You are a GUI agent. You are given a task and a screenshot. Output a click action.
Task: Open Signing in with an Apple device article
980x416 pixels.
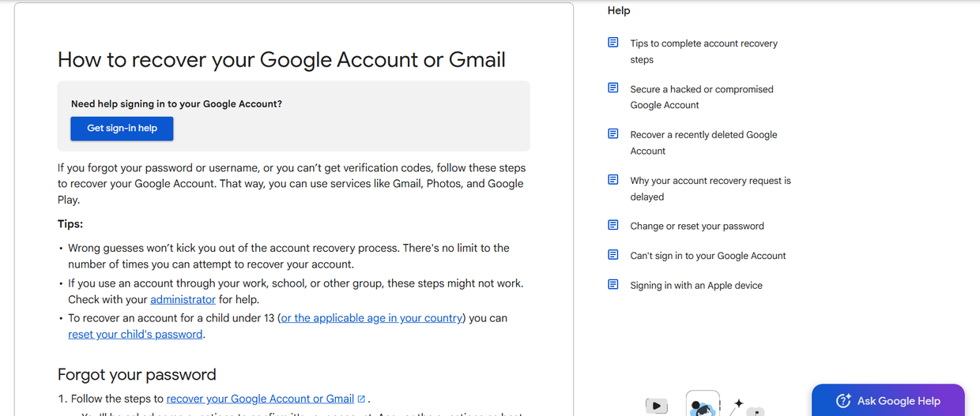(696, 286)
